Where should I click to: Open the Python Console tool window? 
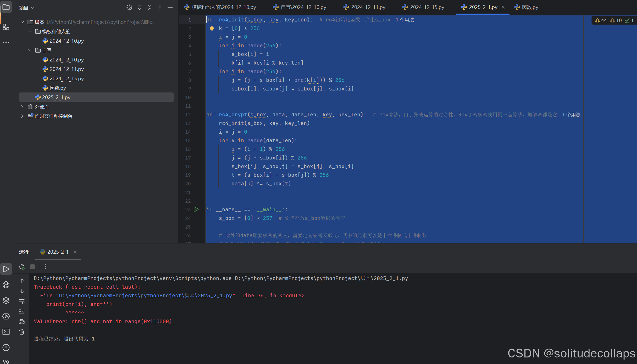point(6,285)
